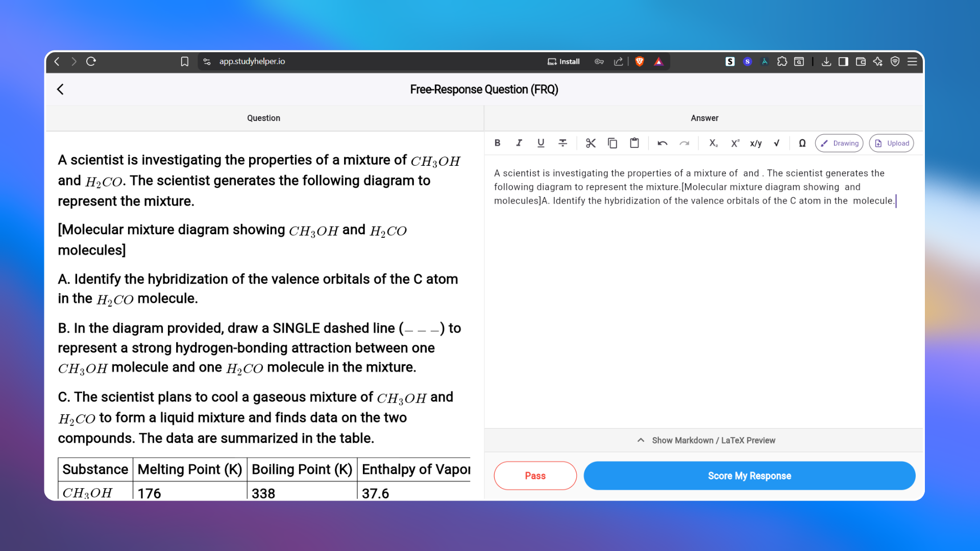Open the browser hamburger menu

913,61
